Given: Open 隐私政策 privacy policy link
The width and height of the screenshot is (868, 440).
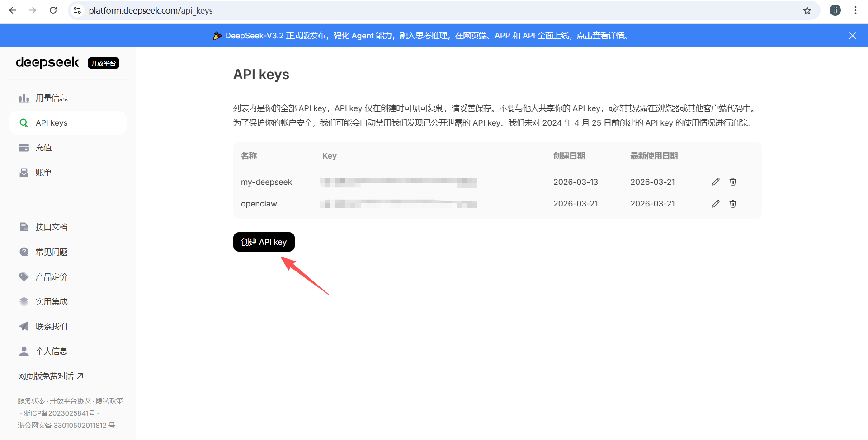Looking at the screenshot, I should pos(109,401).
